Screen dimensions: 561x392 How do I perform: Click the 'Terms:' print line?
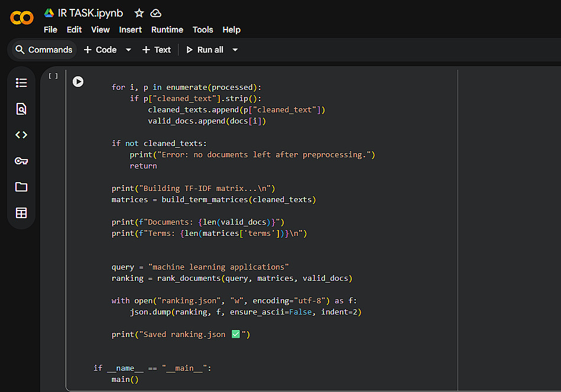click(209, 234)
